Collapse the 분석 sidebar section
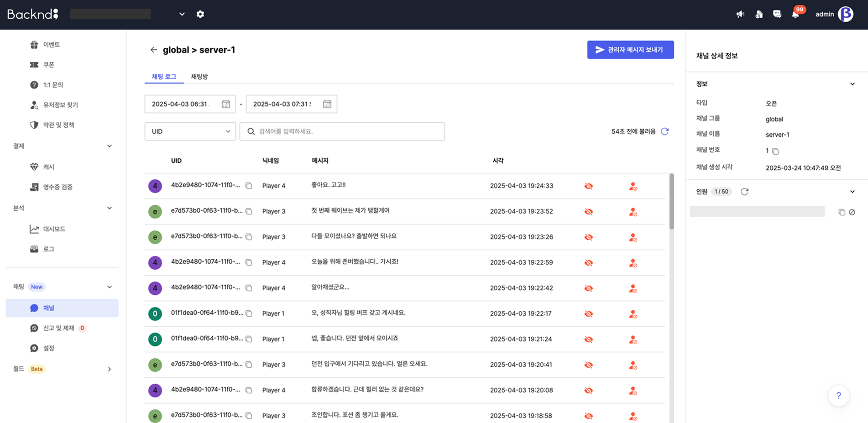Viewport: 868px width, 423px height. click(x=110, y=208)
